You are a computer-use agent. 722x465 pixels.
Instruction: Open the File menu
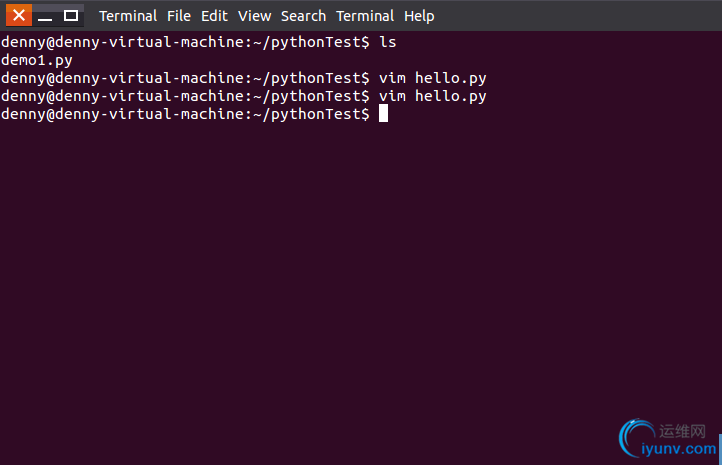pyautogui.click(x=179, y=16)
